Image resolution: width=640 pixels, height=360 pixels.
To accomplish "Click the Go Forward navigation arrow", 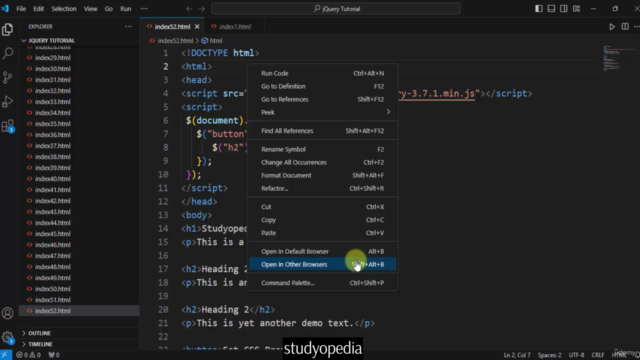I will tap(202, 9).
